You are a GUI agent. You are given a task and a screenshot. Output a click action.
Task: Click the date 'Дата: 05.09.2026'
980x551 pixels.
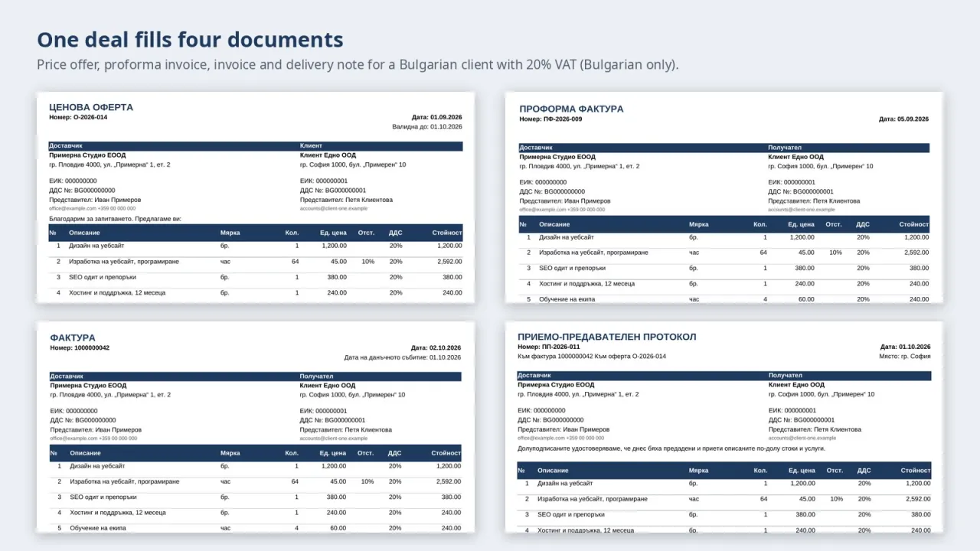point(903,119)
